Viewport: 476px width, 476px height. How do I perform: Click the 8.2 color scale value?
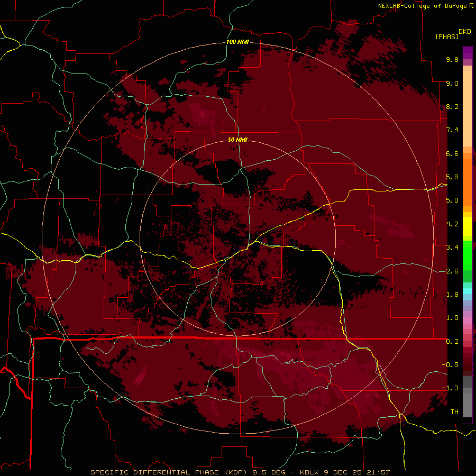point(452,106)
